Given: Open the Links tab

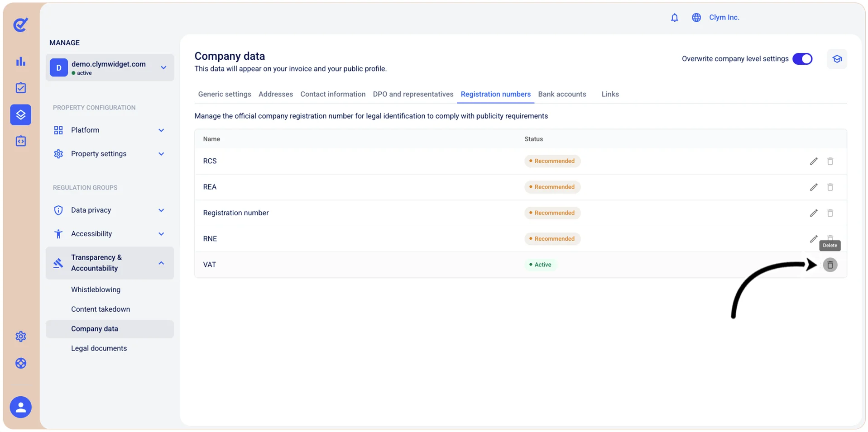Looking at the screenshot, I should click(x=610, y=94).
